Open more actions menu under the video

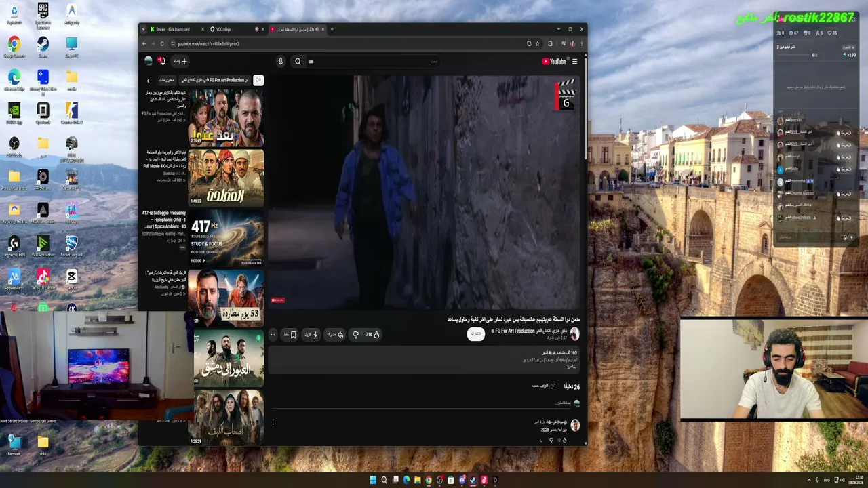(x=273, y=334)
